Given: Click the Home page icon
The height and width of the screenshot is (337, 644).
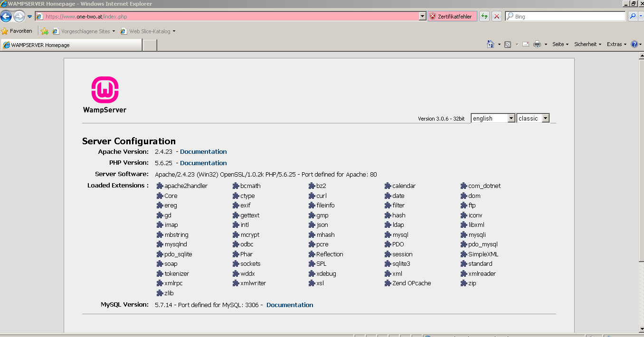Looking at the screenshot, I should [x=491, y=44].
